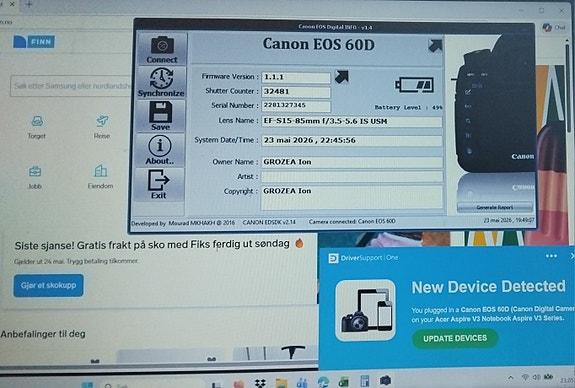Click the FINN search field
The height and width of the screenshot is (388, 575).
coord(70,86)
